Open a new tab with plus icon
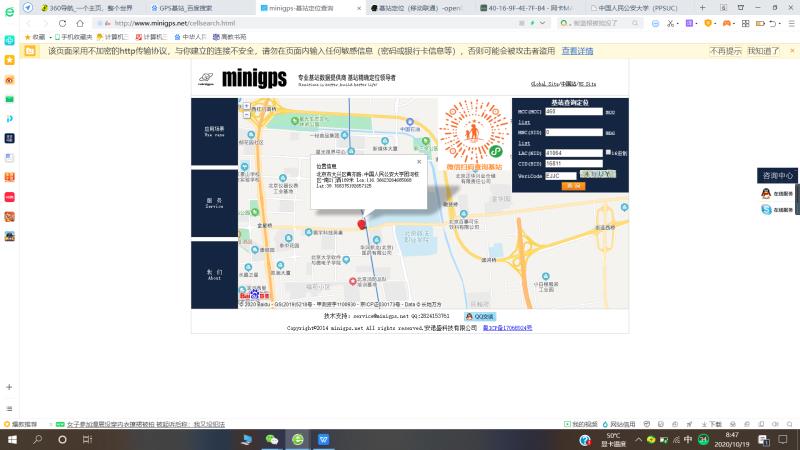The width and height of the screenshot is (800, 450). click(x=703, y=8)
